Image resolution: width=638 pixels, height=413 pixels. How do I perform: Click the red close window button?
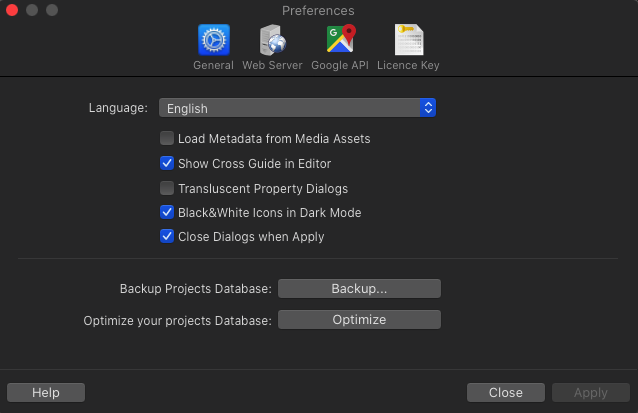coord(13,10)
